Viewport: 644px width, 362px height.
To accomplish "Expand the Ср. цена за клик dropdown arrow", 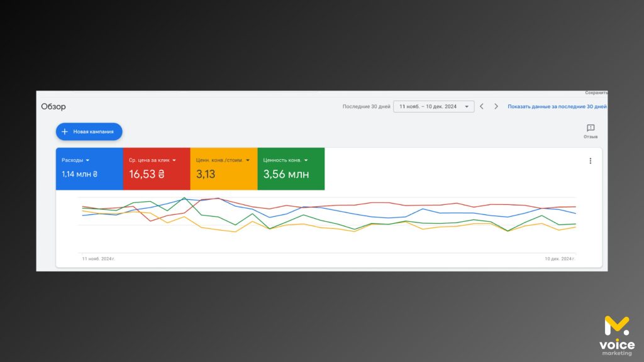I will [174, 160].
